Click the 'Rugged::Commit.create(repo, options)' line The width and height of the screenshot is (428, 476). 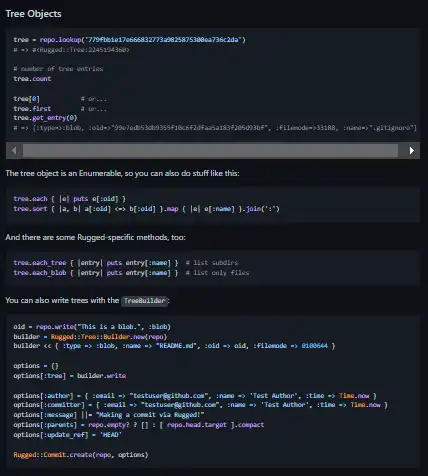(81, 455)
